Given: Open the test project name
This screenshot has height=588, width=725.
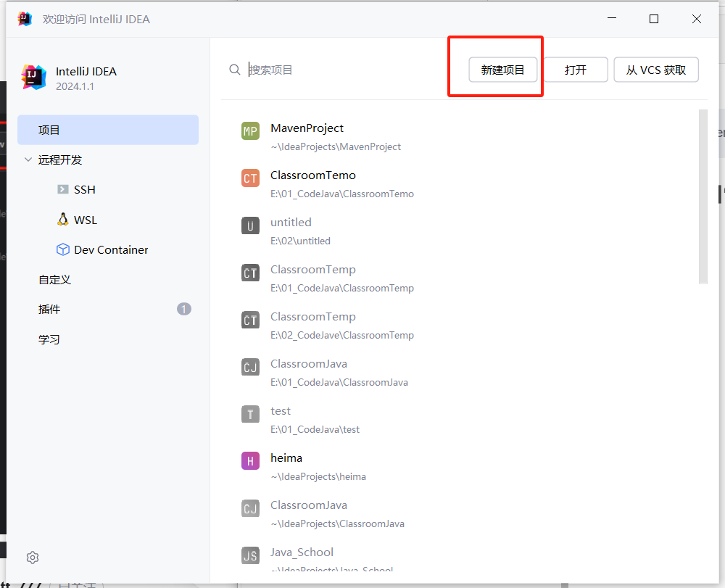Looking at the screenshot, I should coord(281,411).
